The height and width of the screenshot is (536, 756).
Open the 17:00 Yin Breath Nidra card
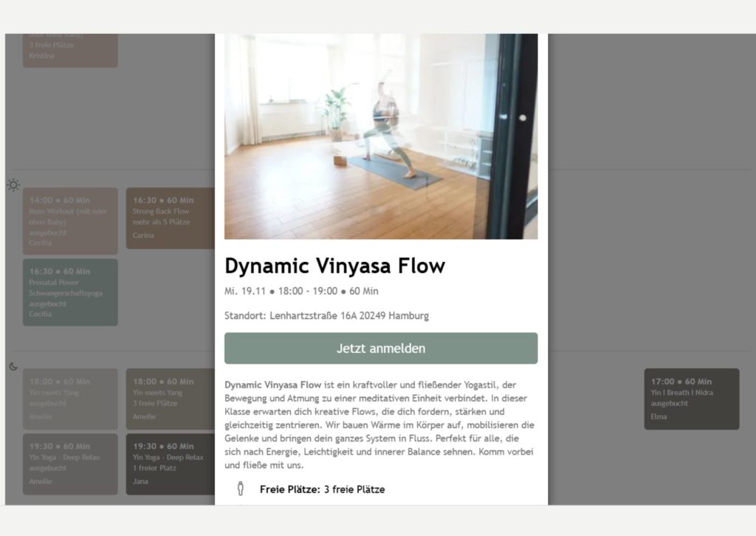coord(691,399)
